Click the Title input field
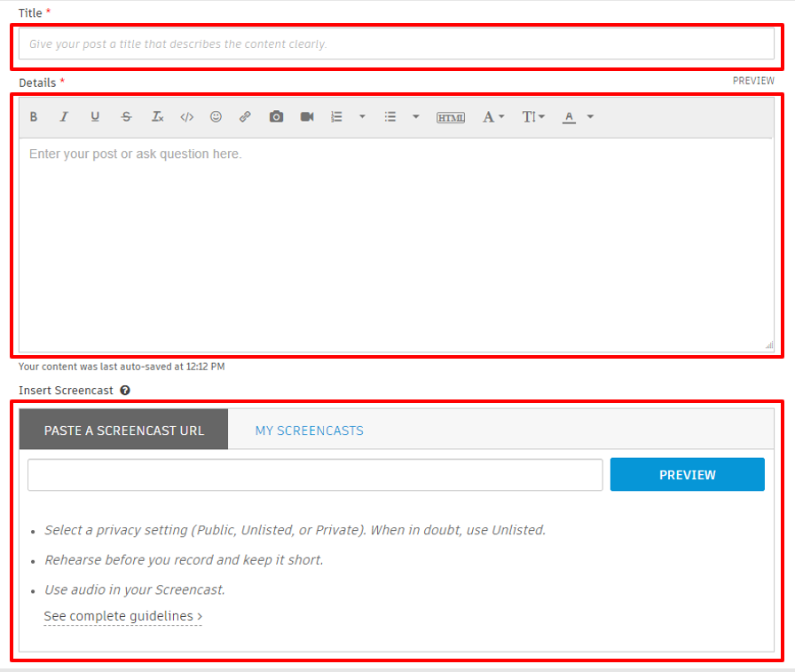Viewport: 795px width, 672px height. click(x=397, y=43)
